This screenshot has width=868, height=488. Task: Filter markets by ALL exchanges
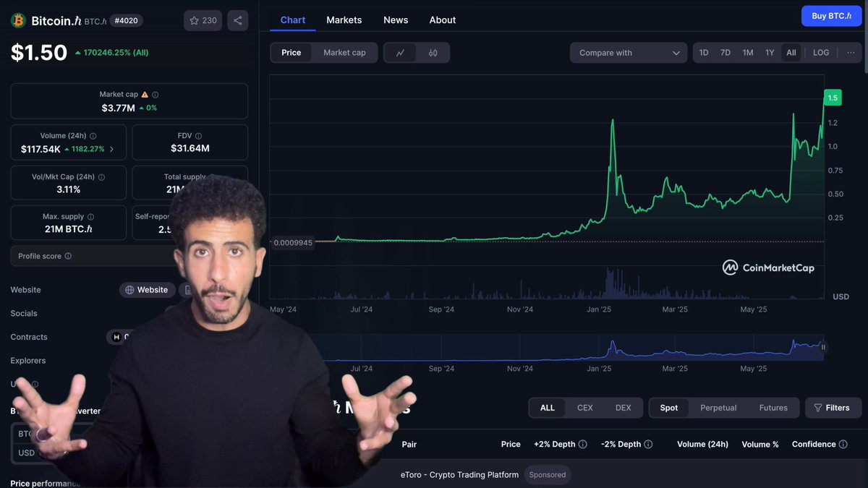tap(548, 408)
